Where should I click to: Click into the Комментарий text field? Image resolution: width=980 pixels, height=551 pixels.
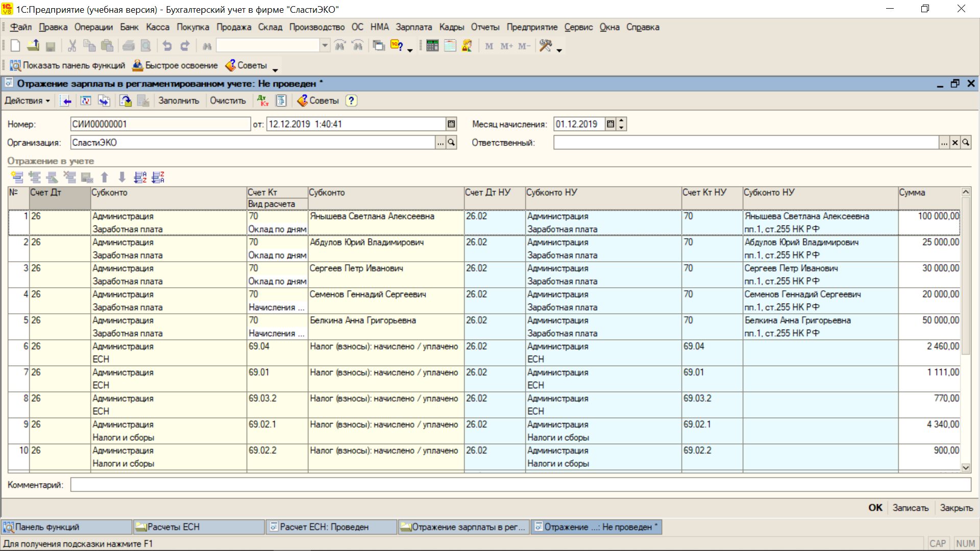tap(520, 485)
